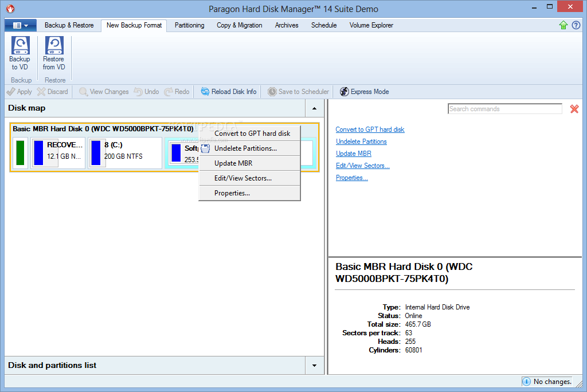587x392 pixels.
Task: Collapse the Disk map panel
Action: tap(315, 108)
